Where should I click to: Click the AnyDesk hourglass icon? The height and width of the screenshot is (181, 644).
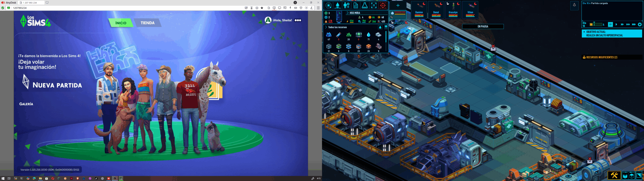coord(252,8)
